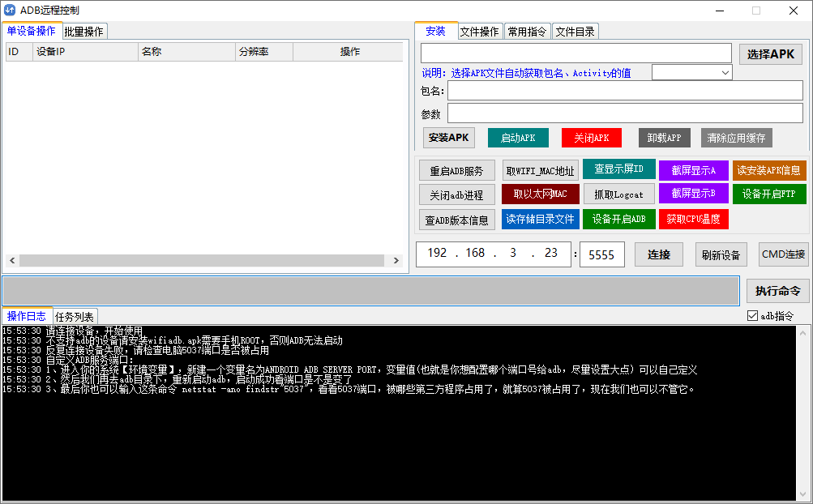Click the red 获取CPU温度 button
The width and height of the screenshot is (813, 504).
[x=693, y=219]
